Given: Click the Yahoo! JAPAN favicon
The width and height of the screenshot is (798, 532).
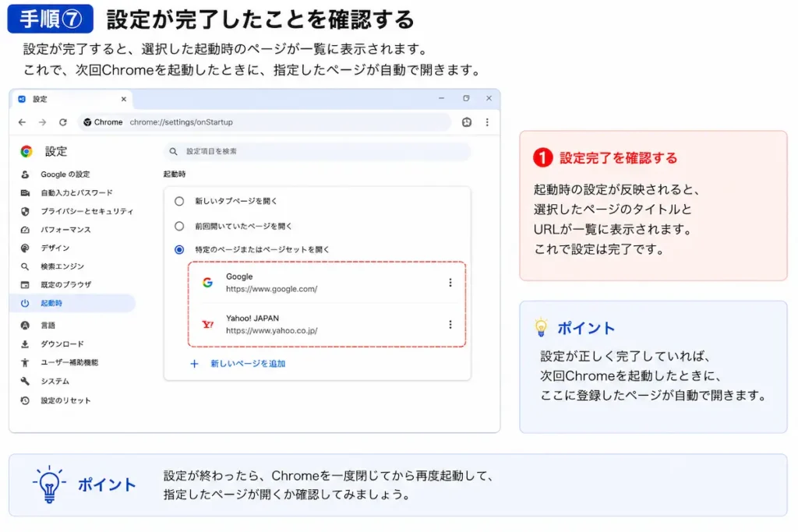Looking at the screenshot, I should tap(207, 324).
